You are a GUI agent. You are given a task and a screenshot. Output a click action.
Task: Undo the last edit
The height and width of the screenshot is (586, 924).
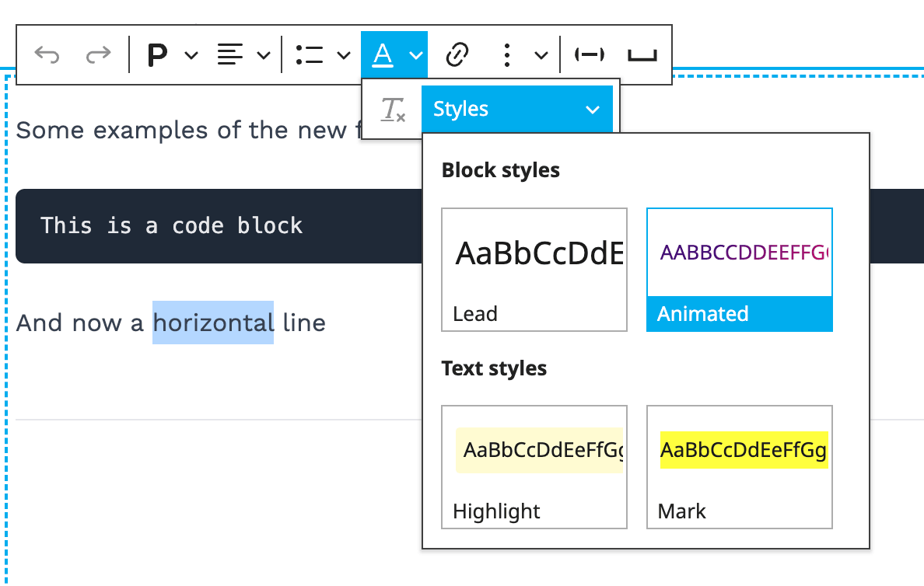click(47, 54)
